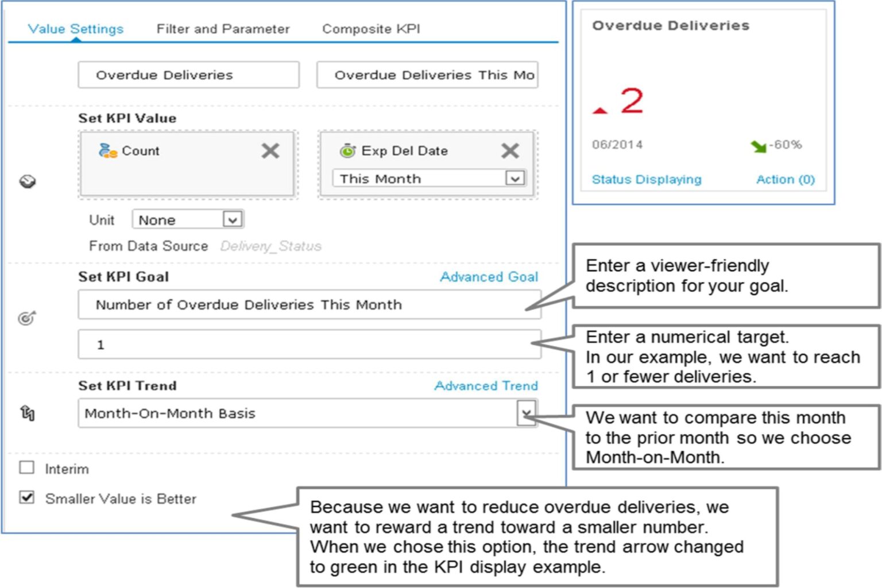Click the From Data Source label
Viewport: 882px width, 588px height.
pyautogui.click(x=148, y=246)
